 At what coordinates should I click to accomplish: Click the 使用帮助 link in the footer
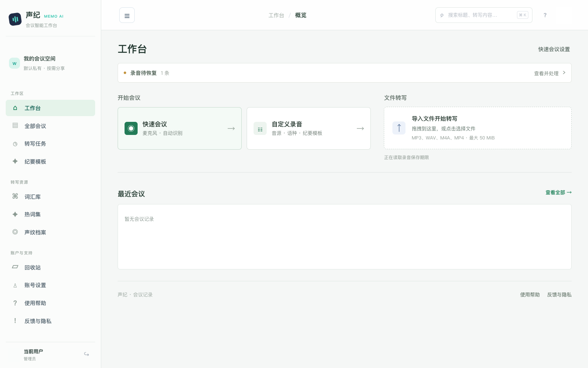[x=530, y=294]
